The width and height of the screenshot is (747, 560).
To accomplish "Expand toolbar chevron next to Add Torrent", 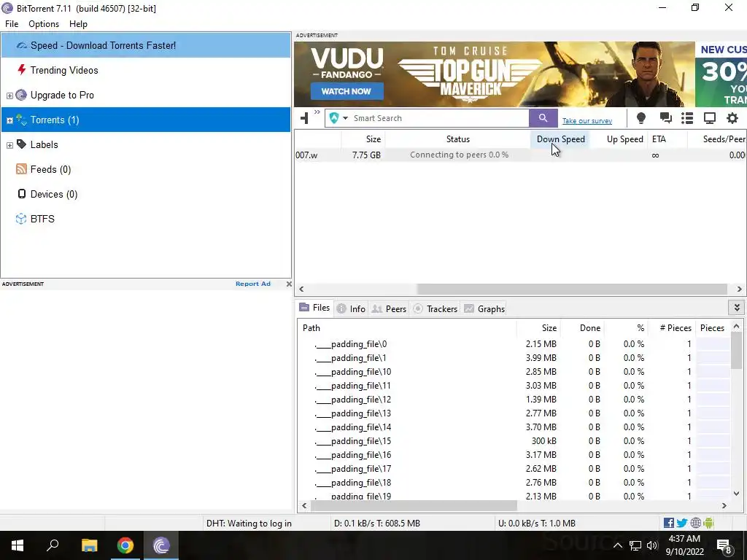I will [x=317, y=113].
